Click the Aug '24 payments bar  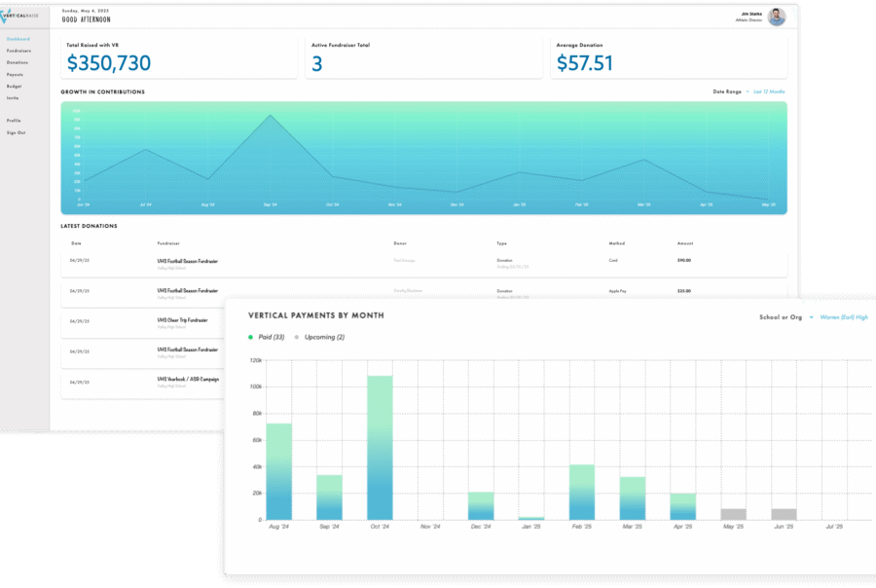[278, 471]
